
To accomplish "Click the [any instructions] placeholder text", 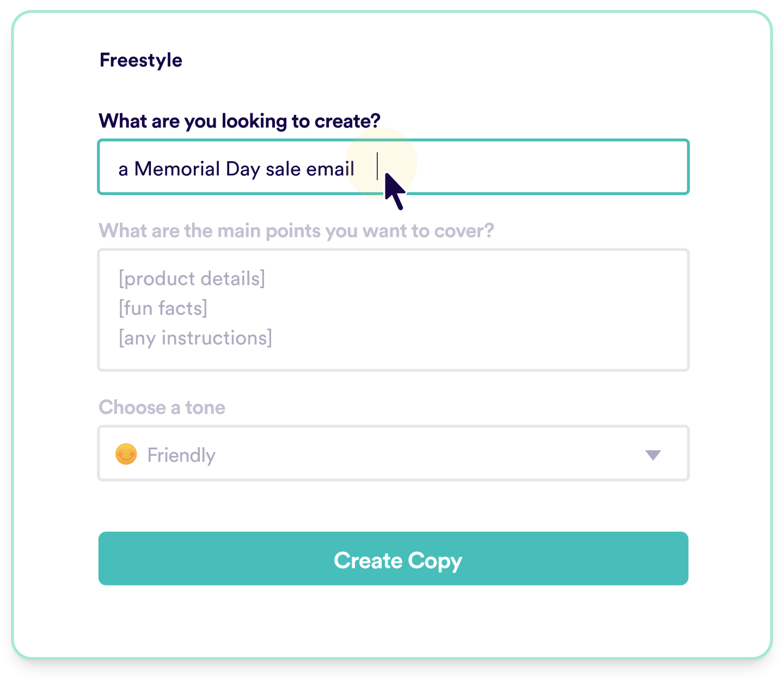I will click(x=195, y=338).
